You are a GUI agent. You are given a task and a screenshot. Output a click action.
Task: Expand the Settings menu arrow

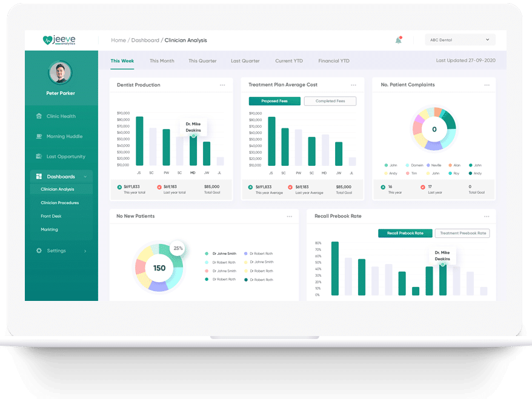85,251
